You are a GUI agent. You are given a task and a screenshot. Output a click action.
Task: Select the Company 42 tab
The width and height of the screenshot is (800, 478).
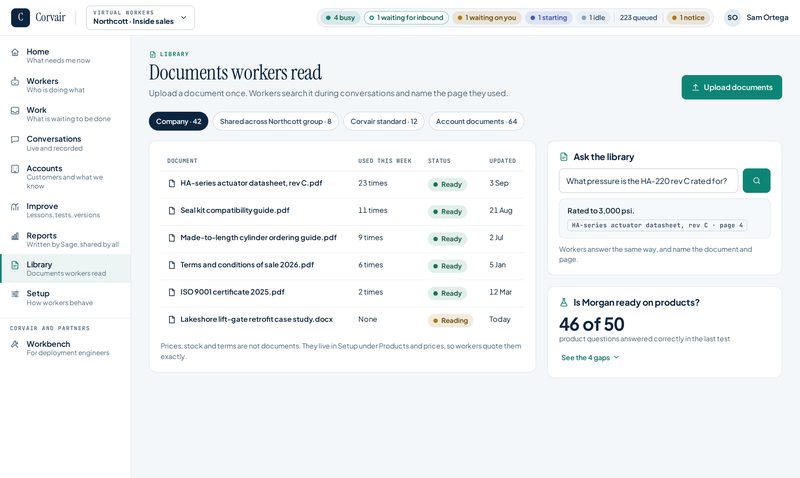[179, 121]
